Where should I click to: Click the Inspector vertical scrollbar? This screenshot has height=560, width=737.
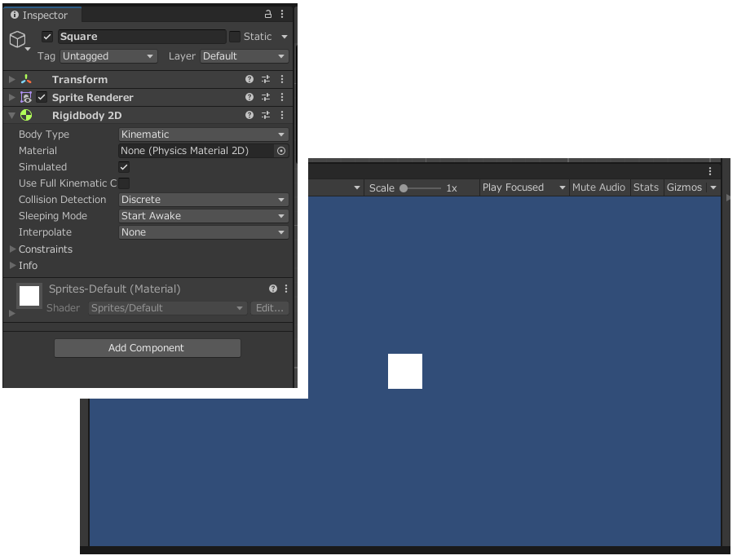point(296,104)
